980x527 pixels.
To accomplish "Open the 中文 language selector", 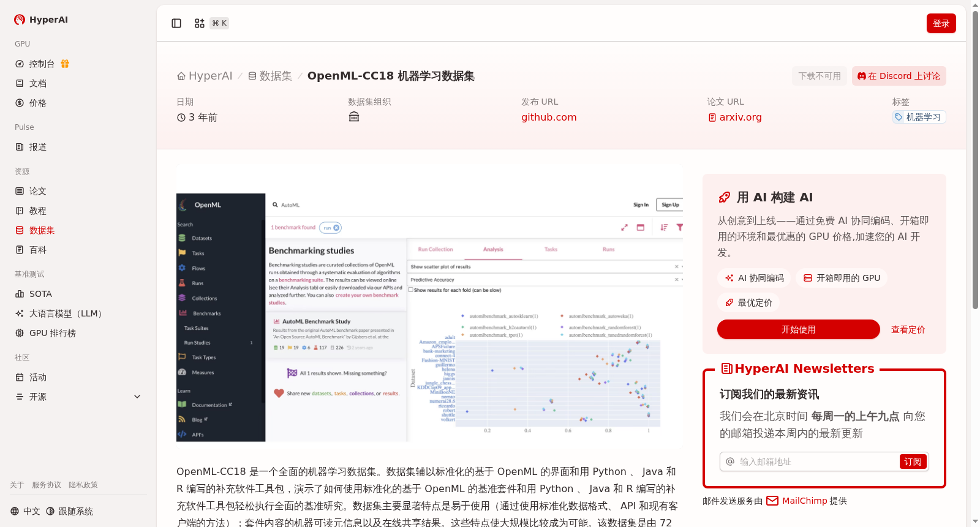I will pos(25,511).
